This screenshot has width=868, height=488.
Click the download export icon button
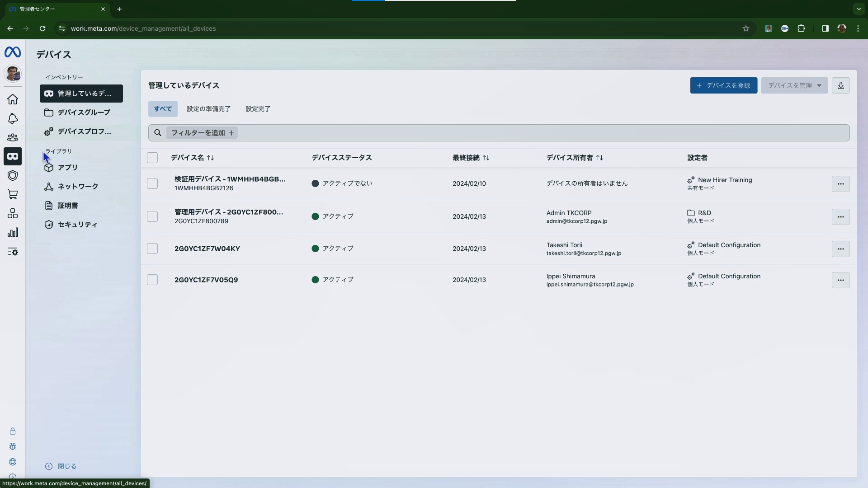click(840, 85)
